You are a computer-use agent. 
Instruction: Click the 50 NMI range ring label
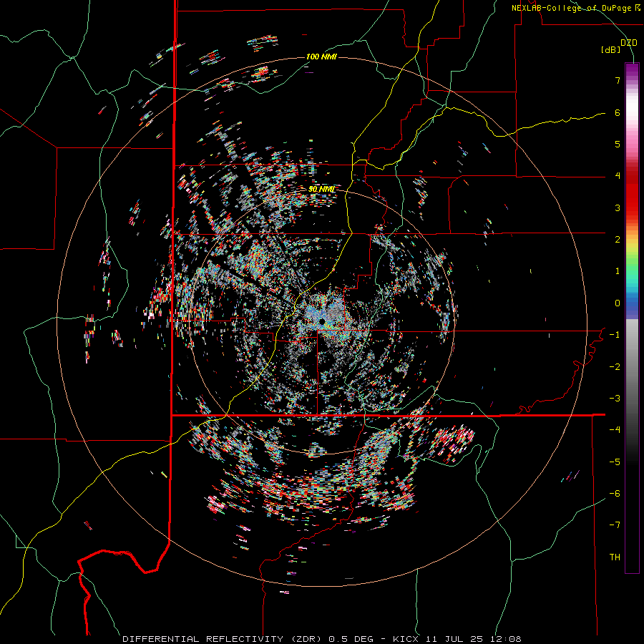pyautogui.click(x=321, y=189)
